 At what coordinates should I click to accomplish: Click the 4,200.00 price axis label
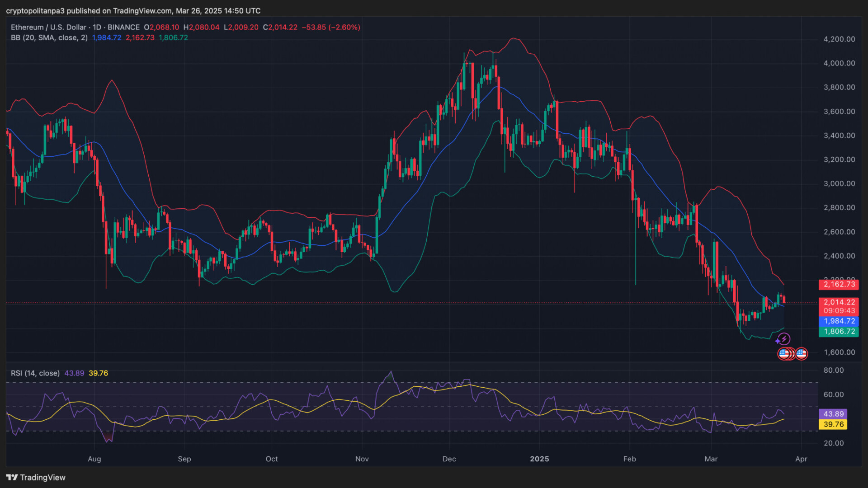(x=839, y=39)
